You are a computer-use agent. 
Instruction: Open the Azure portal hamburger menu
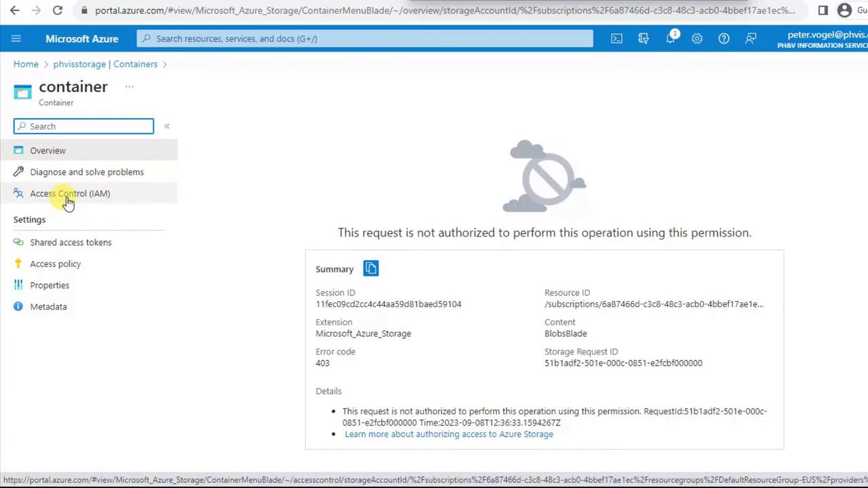pyautogui.click(x=16, y=39)
